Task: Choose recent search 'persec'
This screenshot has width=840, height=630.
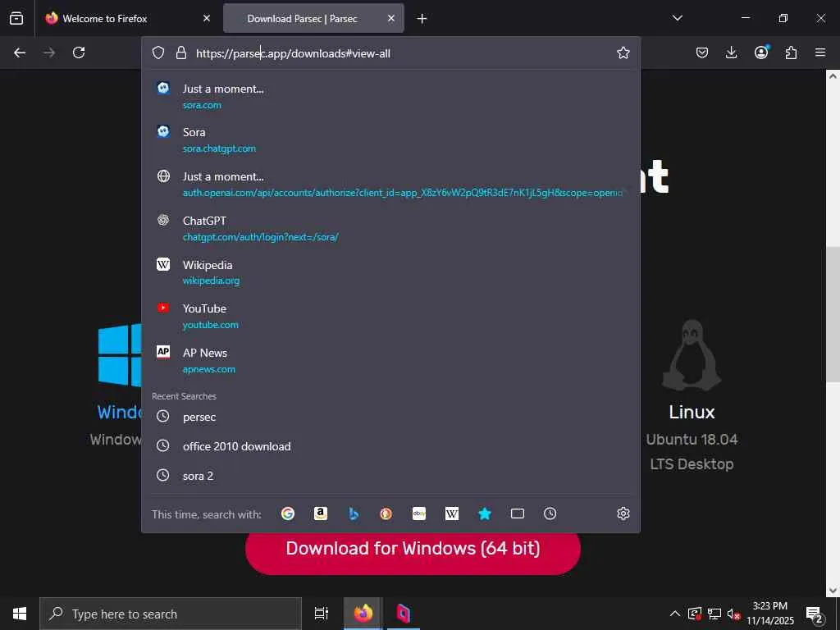Action: [x=390, y=417]
